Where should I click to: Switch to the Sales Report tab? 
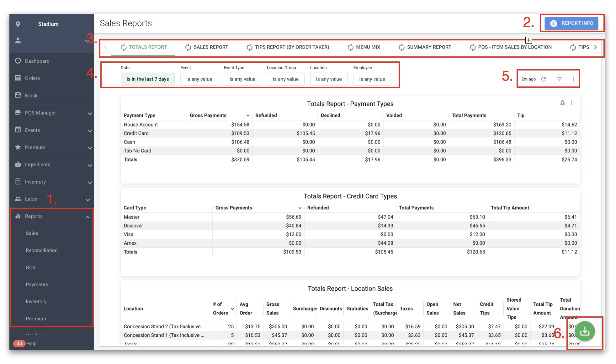tap(207, 47)
